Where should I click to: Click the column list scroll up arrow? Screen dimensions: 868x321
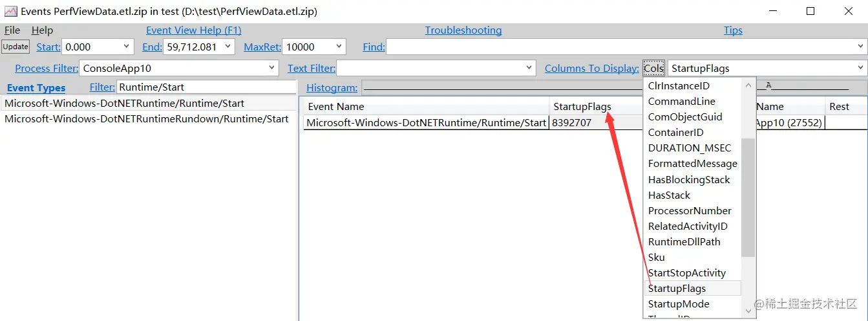[748, 85]
